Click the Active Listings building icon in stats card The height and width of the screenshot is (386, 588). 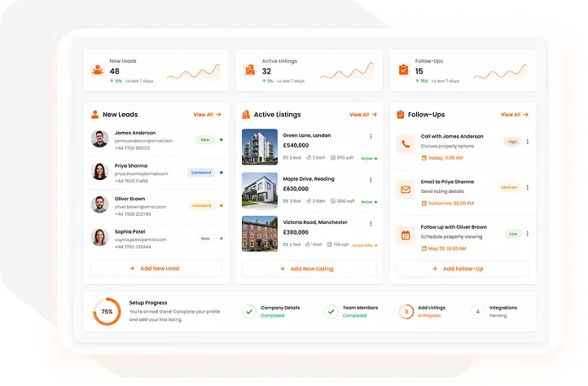pos(250,70)
